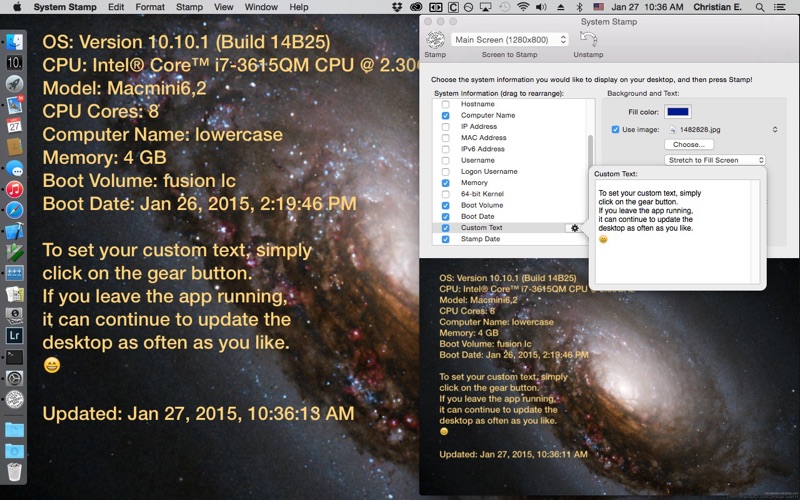Open Wi-Fi status menu

point(522,7)
